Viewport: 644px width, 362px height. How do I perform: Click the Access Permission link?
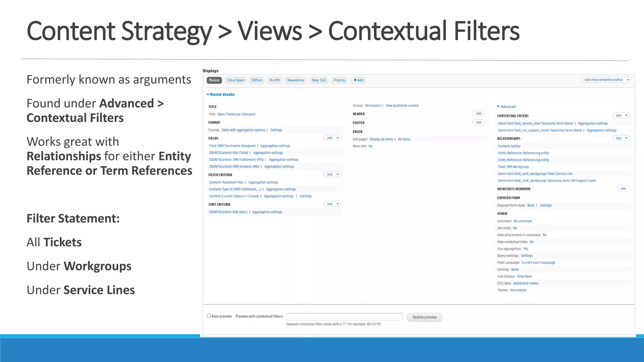coord(373,106)
